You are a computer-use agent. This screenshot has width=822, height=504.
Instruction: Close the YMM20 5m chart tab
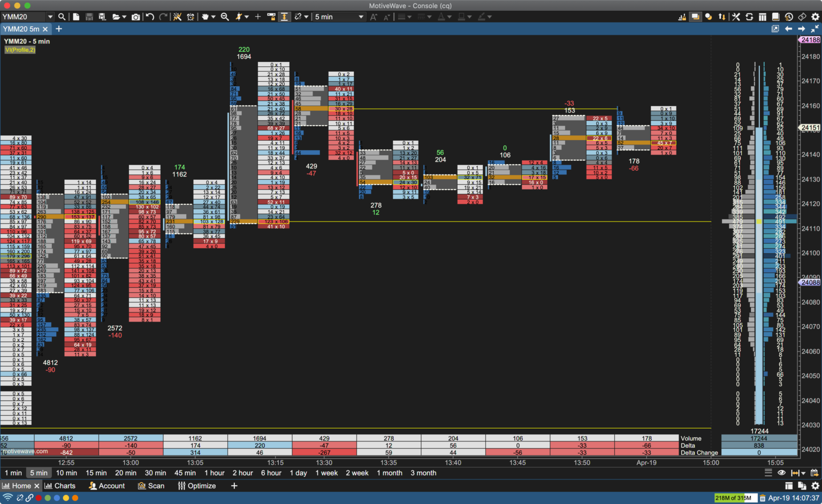(45, 29)
